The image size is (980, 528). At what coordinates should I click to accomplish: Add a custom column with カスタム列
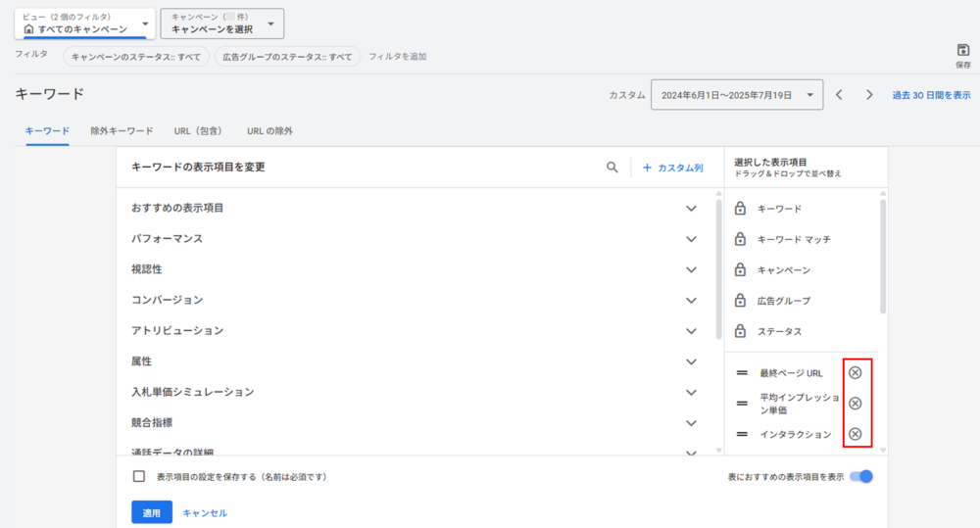[673, 168]
